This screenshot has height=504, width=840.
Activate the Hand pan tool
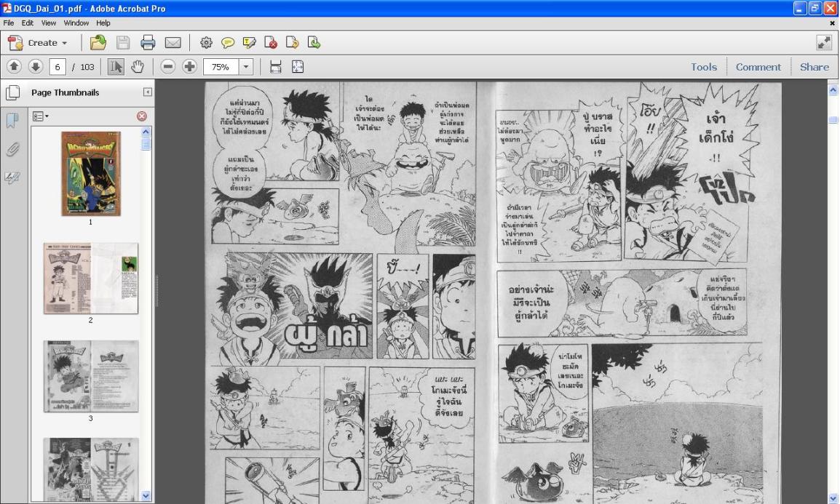[x=138, y=66]
